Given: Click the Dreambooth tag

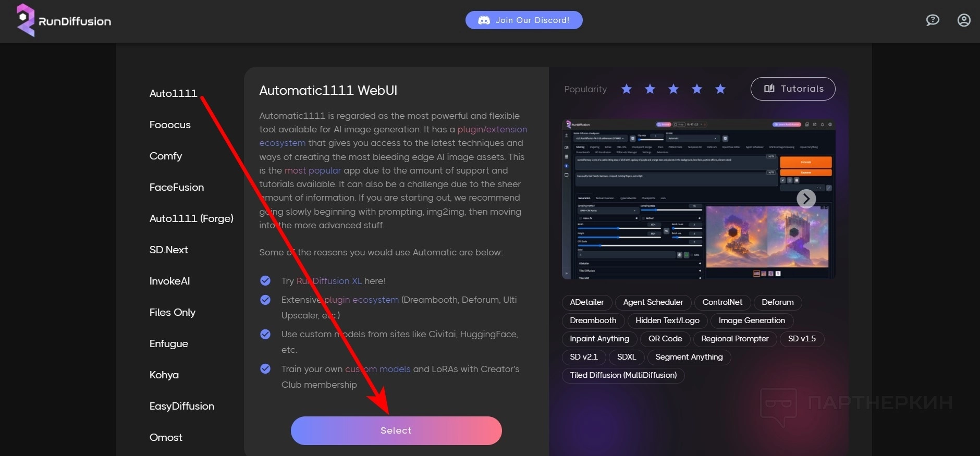Looking at the screenshot, I should click(x=593, y=321).
